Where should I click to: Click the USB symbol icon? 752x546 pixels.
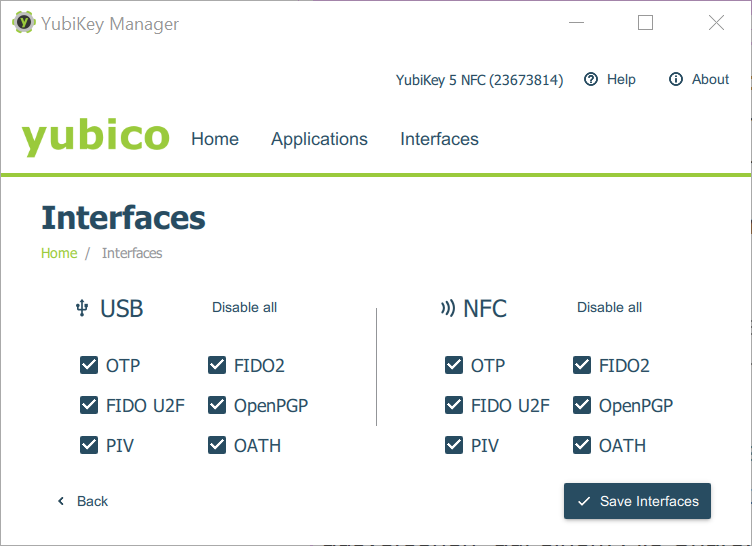(x=82, y=308)
